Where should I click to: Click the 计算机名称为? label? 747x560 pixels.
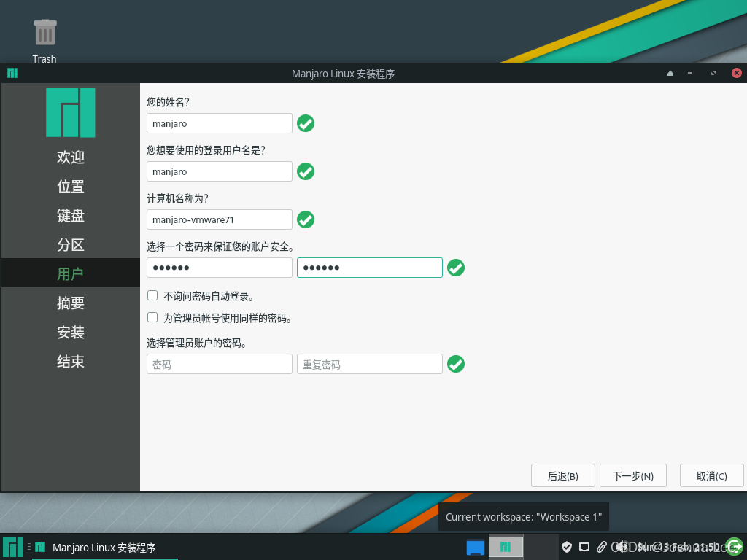[178, 198]
